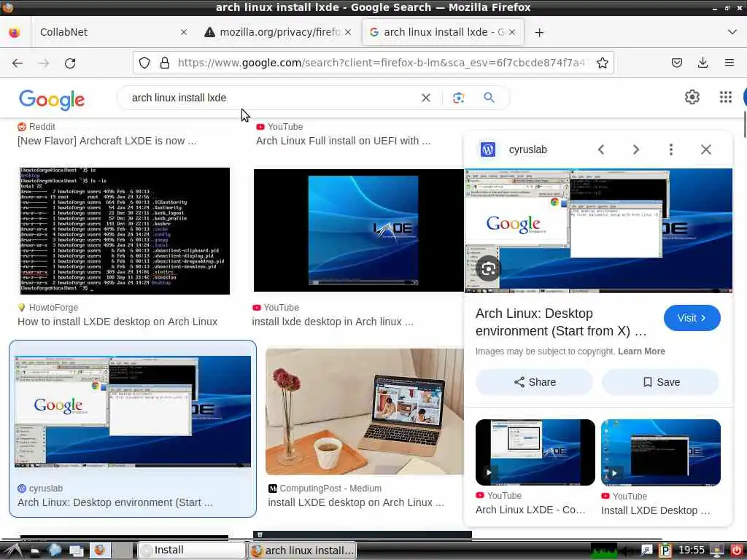Launch the taskbar web browser globe icon
Screen dimensions: 747x560
pyautogui.click(x=55, y=551)
